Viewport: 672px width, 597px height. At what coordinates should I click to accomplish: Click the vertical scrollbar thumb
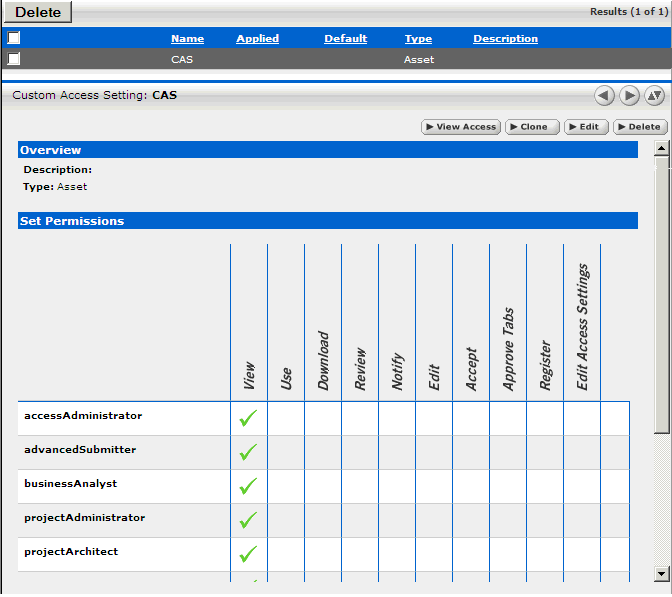pos(662,295)
